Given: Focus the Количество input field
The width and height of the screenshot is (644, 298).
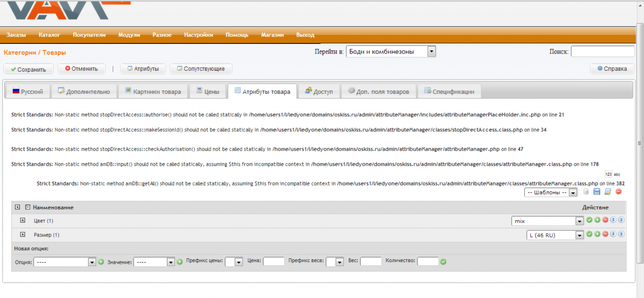Looking at the screenshot, I should point(428,262).
